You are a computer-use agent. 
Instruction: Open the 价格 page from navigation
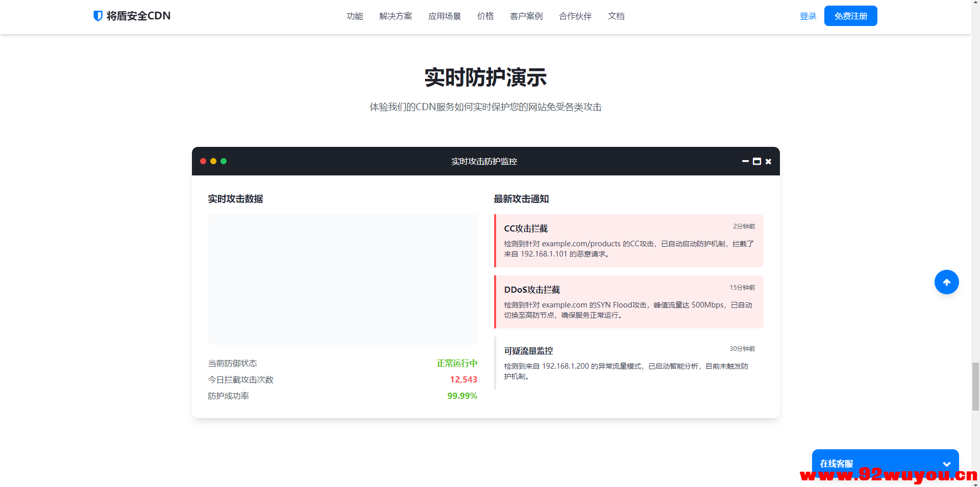[x=485, y=16]
